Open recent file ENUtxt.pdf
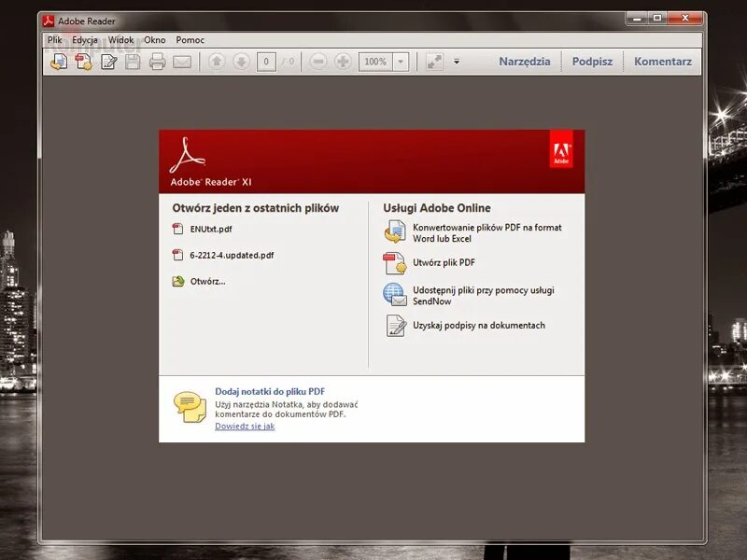 click(211, 229)
